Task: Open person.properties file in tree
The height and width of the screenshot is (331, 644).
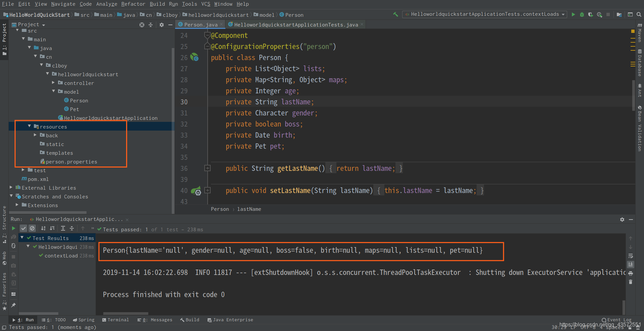Action: pyautogui.click(x=71, y=162)
